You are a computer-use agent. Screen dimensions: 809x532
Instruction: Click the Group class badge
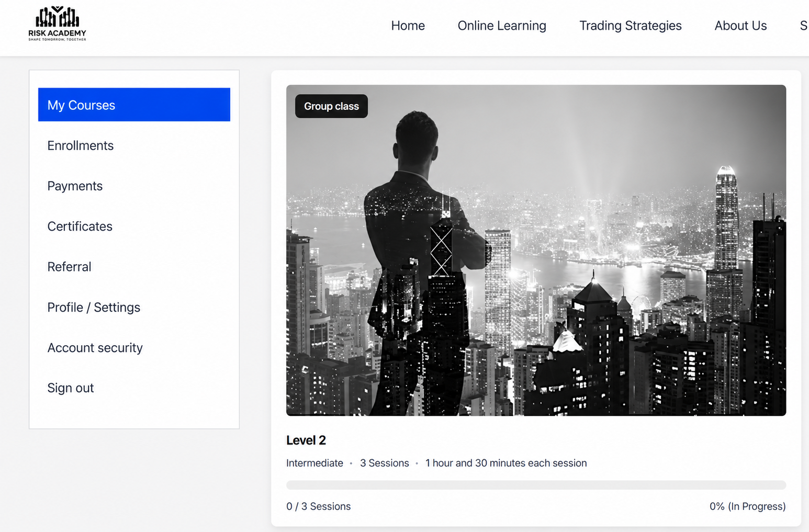point(331,106)
